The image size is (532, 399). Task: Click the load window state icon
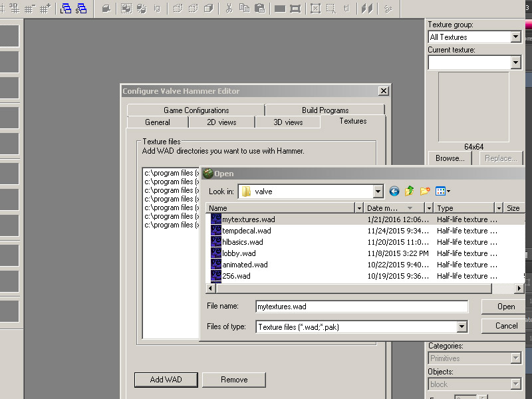(65, 8)
